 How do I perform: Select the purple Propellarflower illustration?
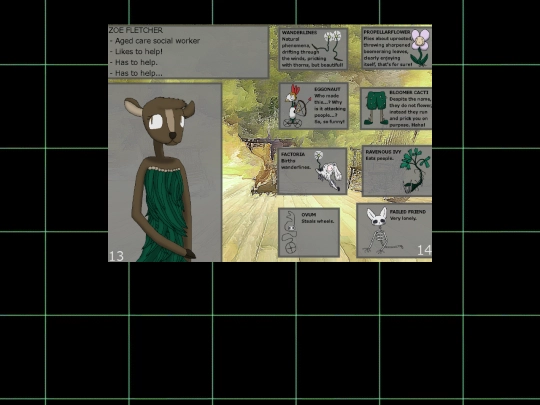tap(420, 48)
